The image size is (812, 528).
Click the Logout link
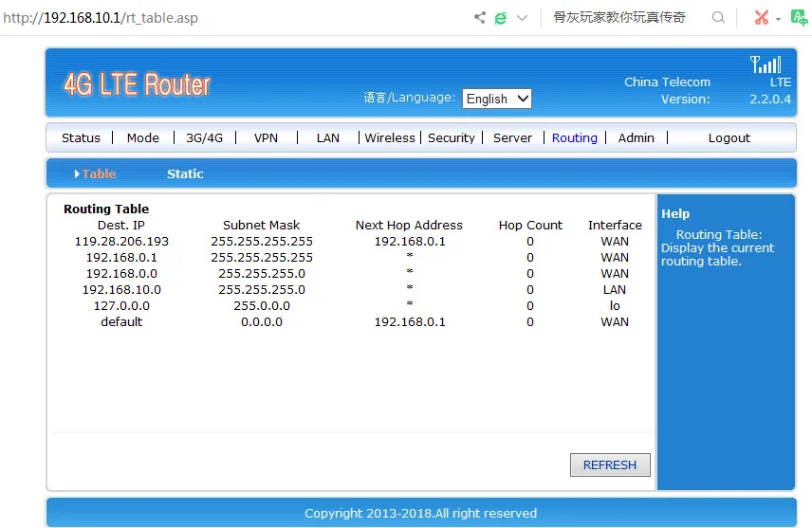tap(729, 137)
